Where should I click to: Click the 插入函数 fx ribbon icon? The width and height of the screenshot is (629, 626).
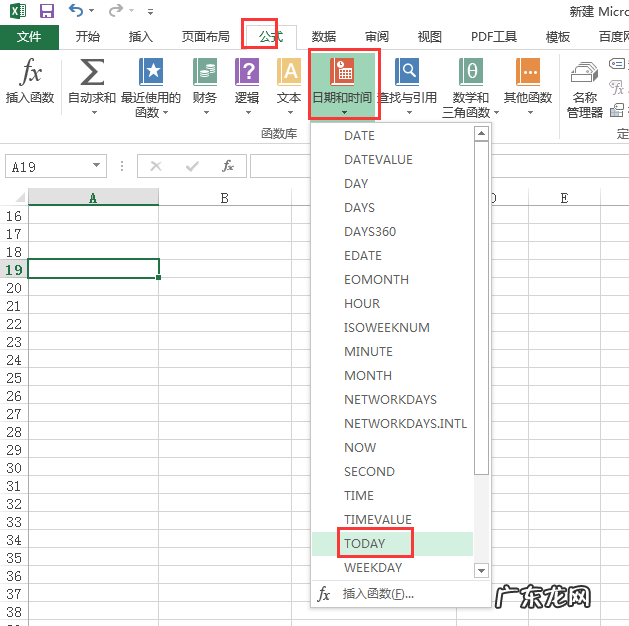tap(30, 72)
